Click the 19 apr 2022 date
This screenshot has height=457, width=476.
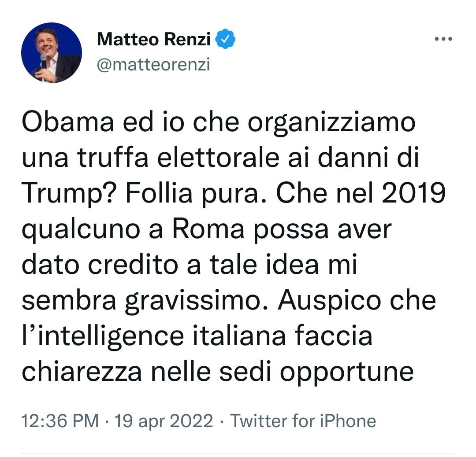click(164, 421)
